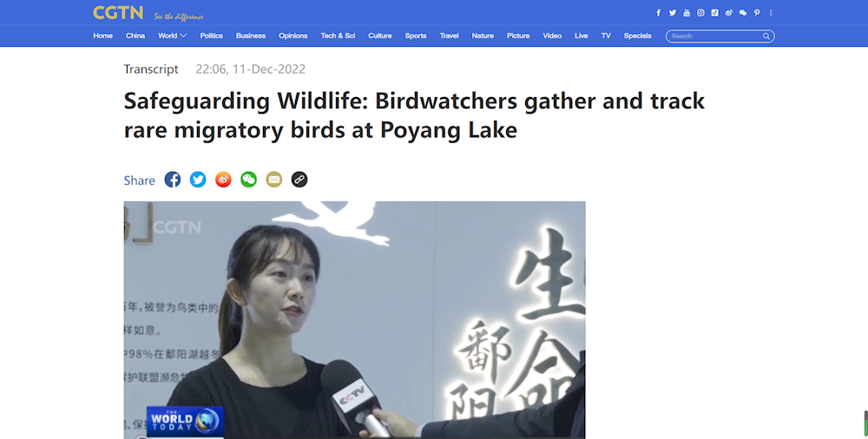Screen dimensions: 868x439
Task: Share the article on Facebook
Action: 173,180
